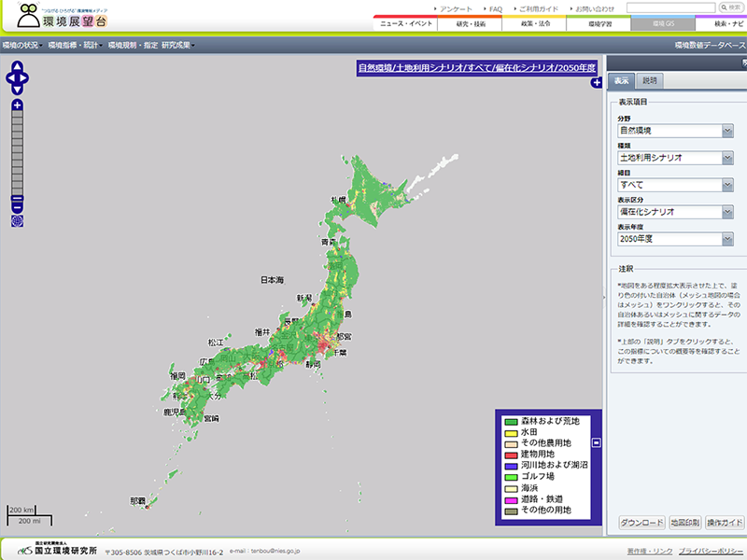Zoom in with the plus button

(17, 105)
